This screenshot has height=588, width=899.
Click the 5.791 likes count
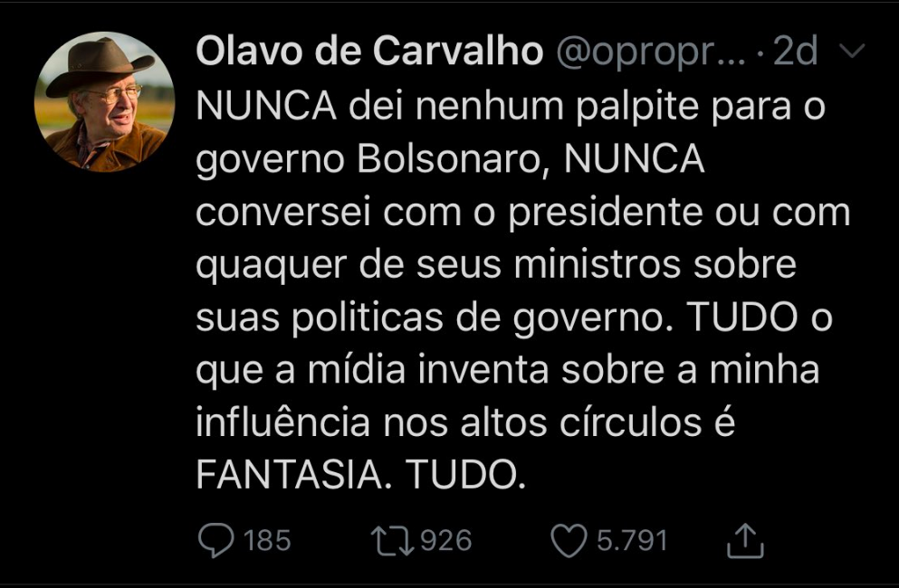coord(631,541)
